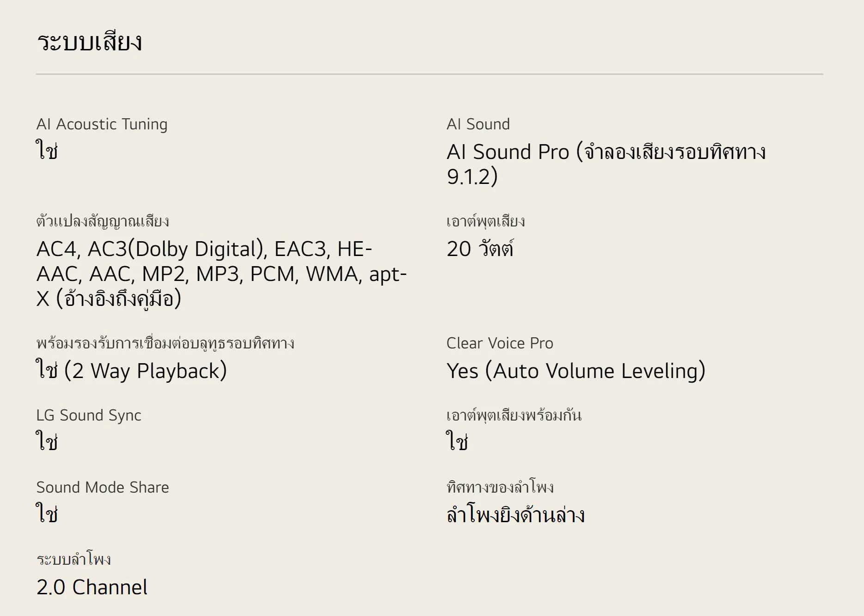Click the ใช่ (2 Way Playback) value
Viewport: 864px width, 616px height.
pos(131,371)
